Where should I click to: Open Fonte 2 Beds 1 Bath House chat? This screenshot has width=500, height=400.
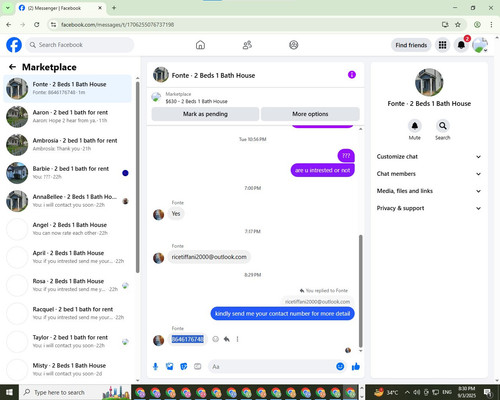click(x=68, y=88)
